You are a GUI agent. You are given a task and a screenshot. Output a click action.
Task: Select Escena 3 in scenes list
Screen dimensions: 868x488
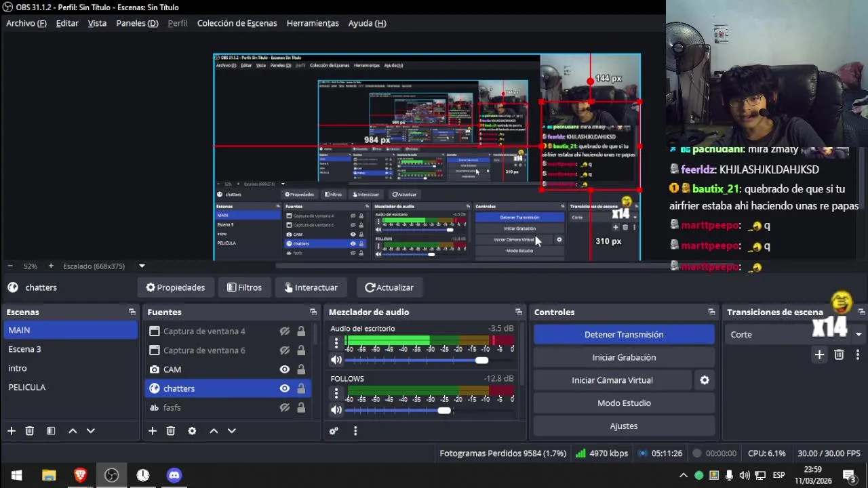71,349
